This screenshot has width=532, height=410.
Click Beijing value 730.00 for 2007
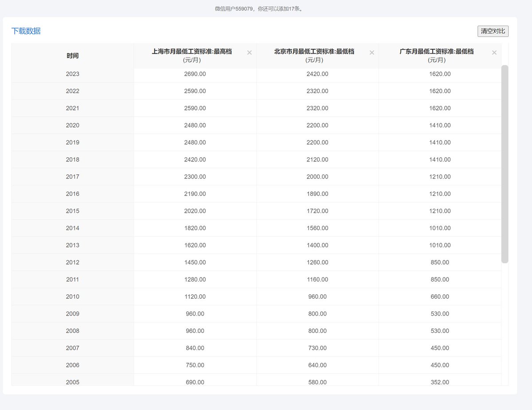[317, 348]
